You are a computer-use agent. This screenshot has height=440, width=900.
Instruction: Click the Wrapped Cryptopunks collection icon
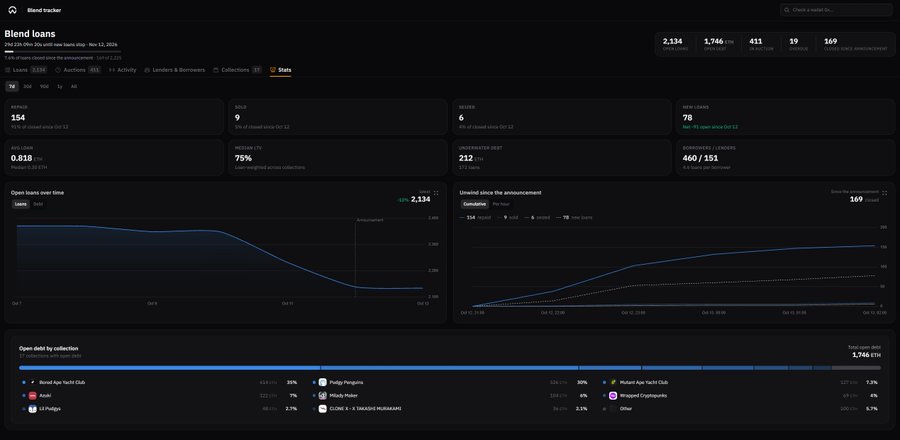613,395
